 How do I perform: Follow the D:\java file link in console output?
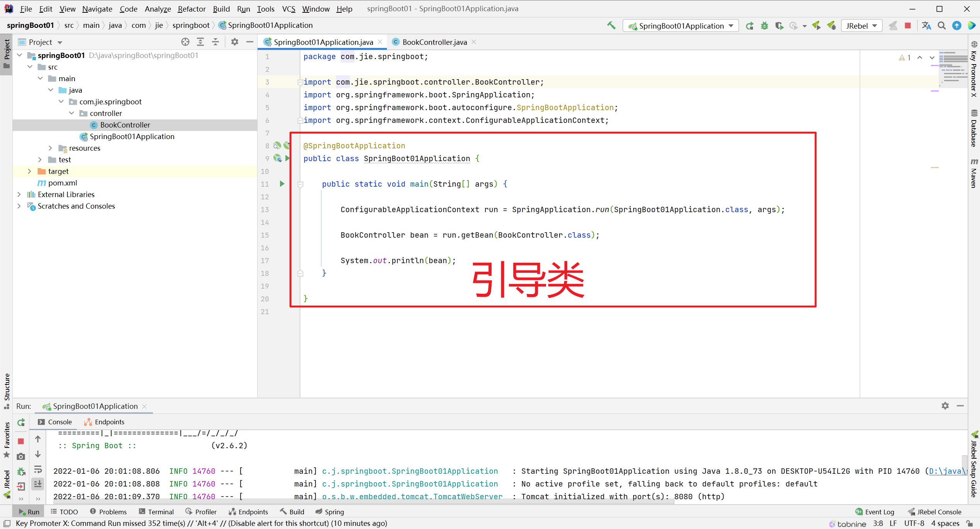coord(945,471)
